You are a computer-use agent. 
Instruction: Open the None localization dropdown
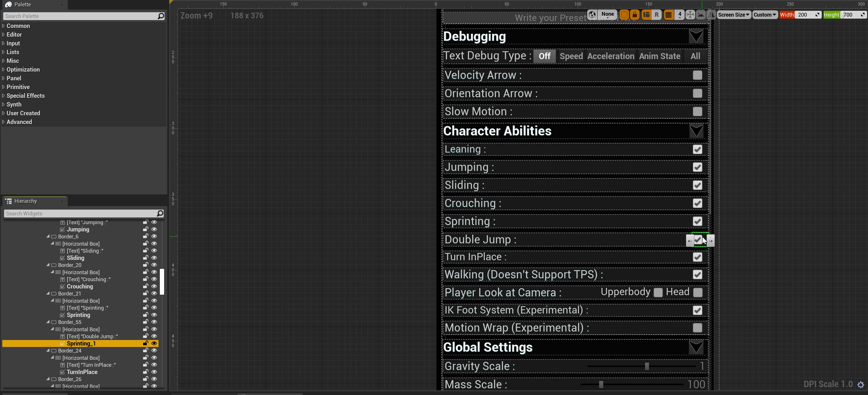608,15
